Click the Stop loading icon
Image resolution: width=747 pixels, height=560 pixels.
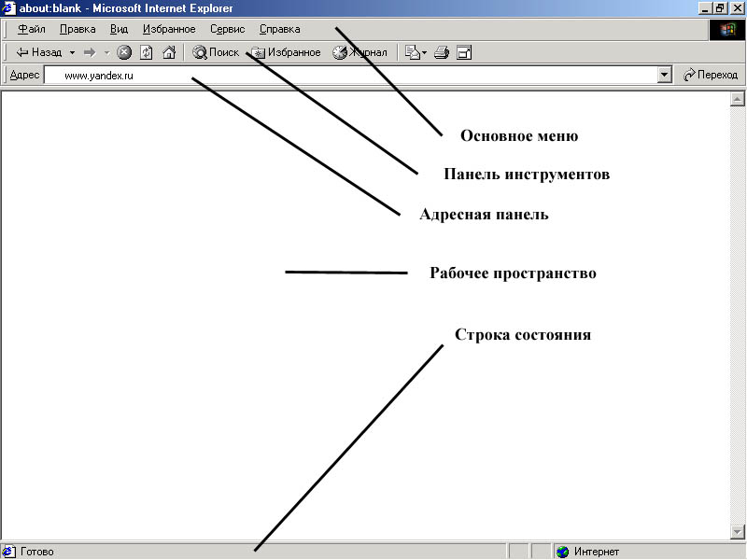click(x=124, y=52)
